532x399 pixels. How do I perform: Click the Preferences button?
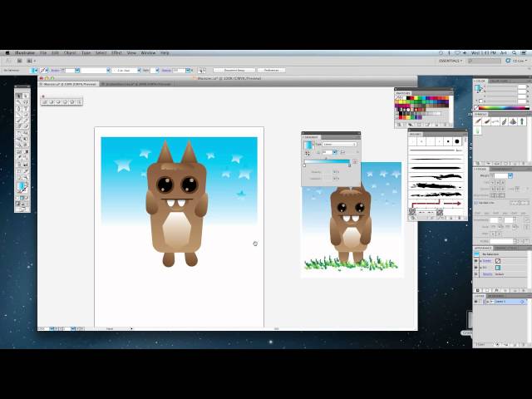(x=271, y=70)
